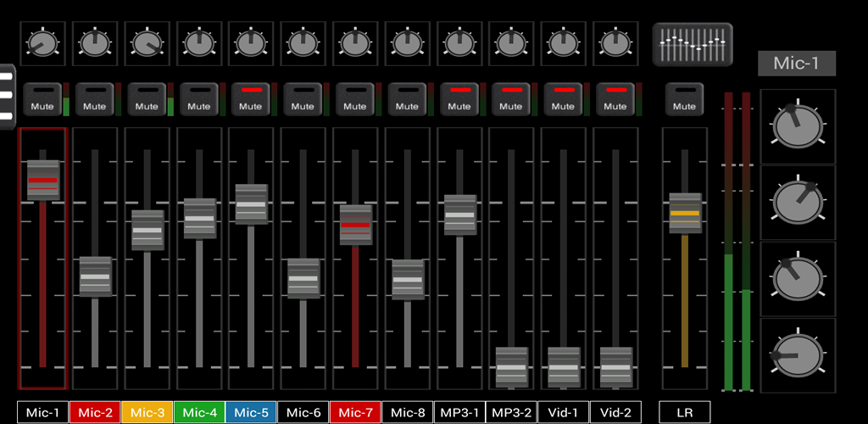868x424 pixels.
Task: Click the Mic-3 fader handle
Action: pyautogui.click(x=147, y=231)
